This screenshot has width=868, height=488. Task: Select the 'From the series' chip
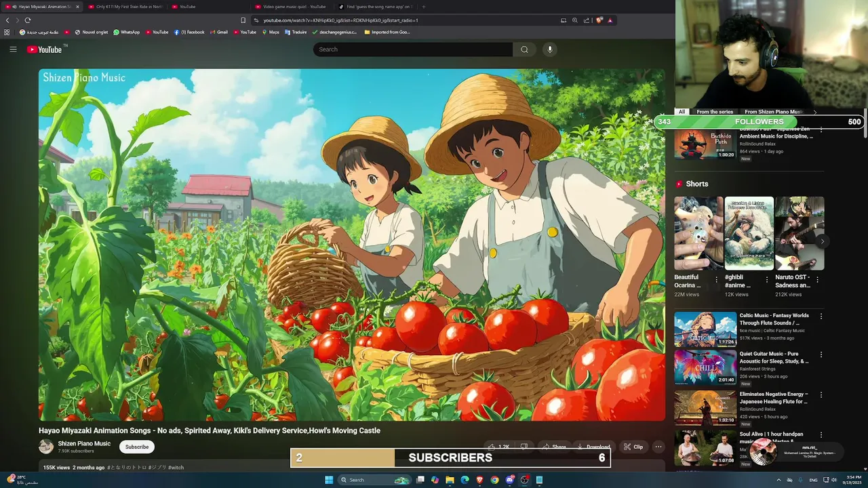click(715, 112)
